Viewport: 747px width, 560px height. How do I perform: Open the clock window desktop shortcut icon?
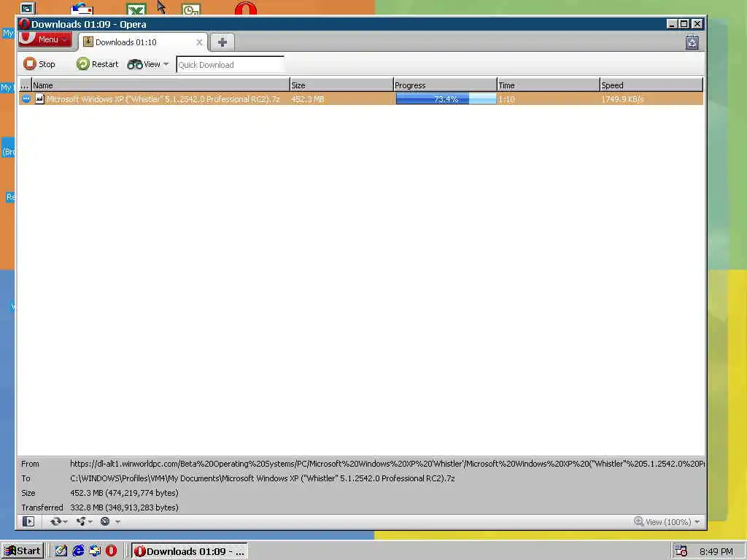click(x=192, y=9)
